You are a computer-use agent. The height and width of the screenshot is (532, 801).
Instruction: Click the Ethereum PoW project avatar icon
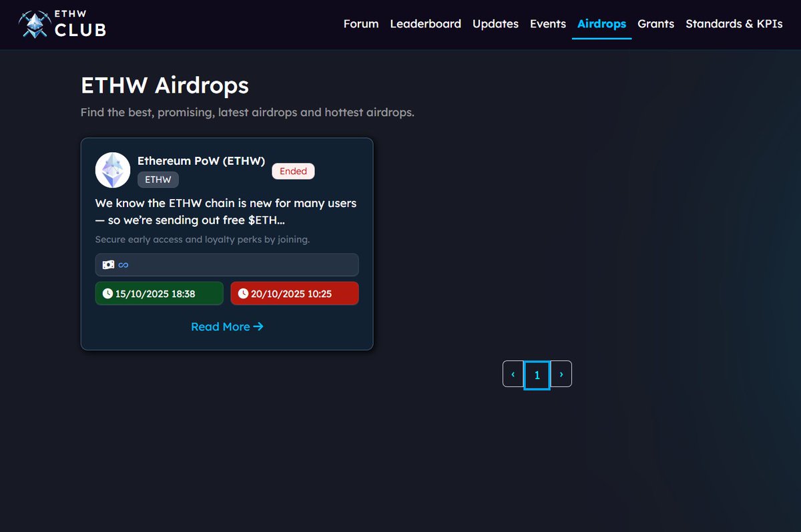[112, 170]
